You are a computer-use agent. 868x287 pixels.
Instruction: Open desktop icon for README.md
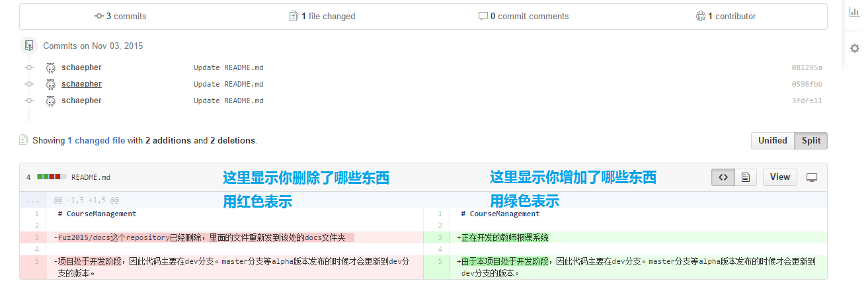pyautogui.click(x=812, y=177)
